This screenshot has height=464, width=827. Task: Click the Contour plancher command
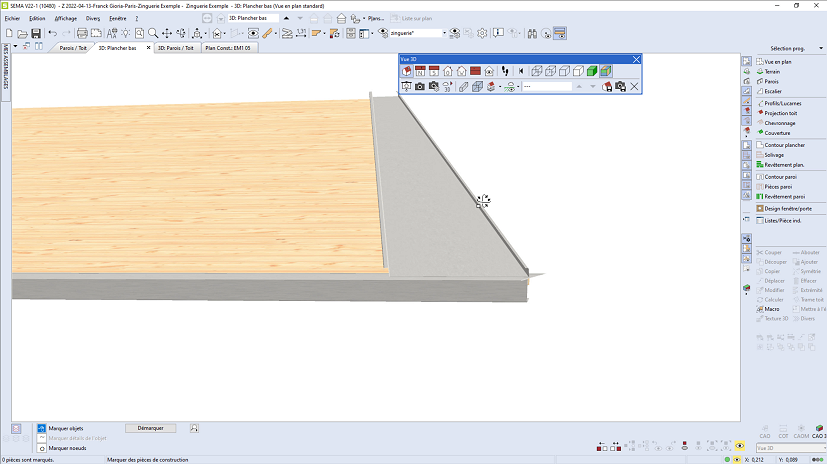point(784,145)
